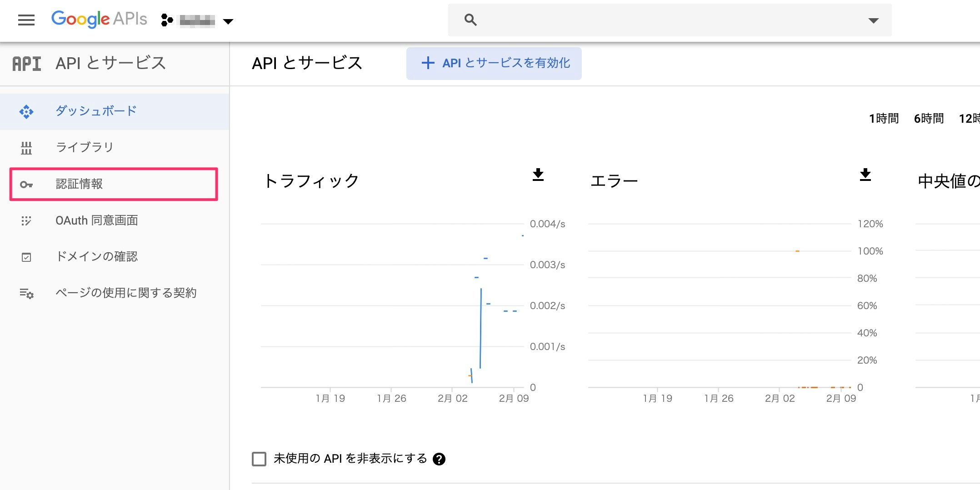Click the help question mark icon
The width and height of the screenshot is (980, 490).
point(439,459)
